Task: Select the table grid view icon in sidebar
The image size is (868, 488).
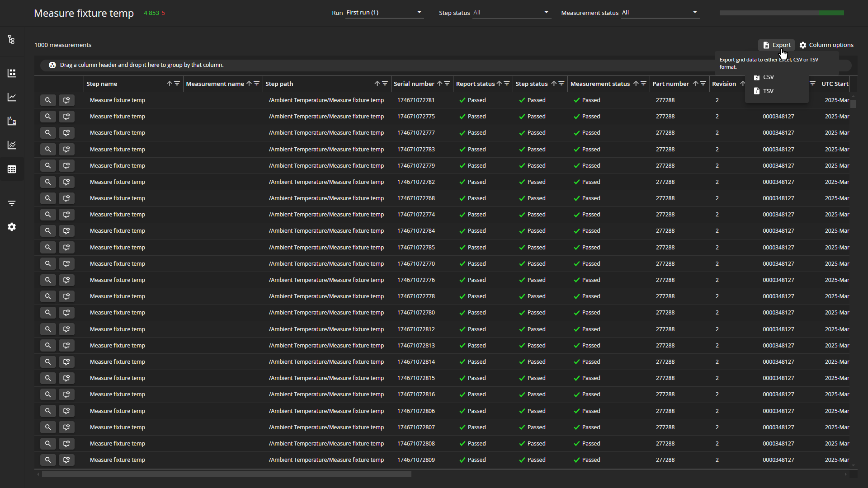Action: coord(12,169)
